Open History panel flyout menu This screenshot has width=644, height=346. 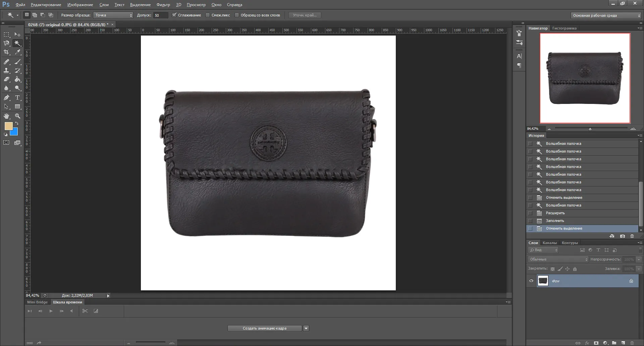pos(640,135)
